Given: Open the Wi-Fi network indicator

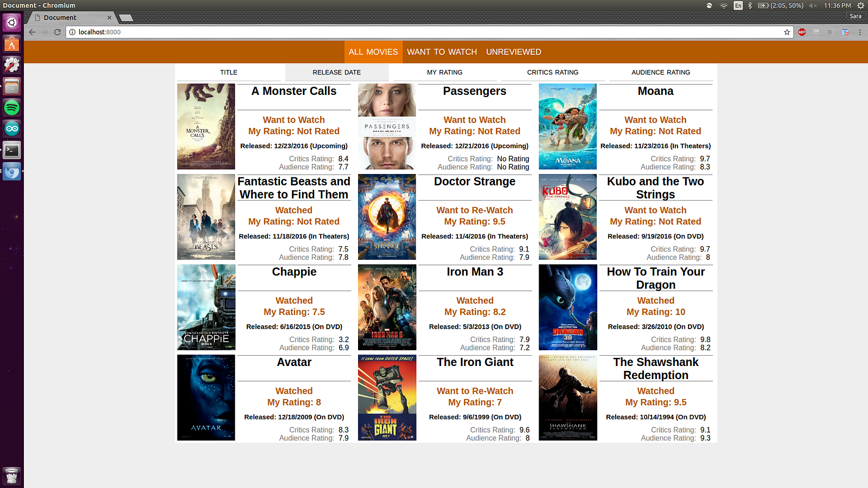Looking at the screenshot, I should point(724,5).
